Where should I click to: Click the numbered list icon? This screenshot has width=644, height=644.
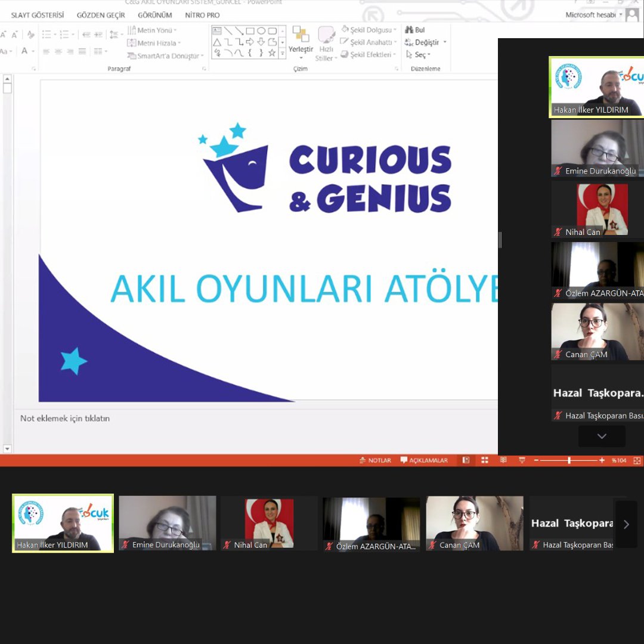pyautogui.click(x=64, y=35)
